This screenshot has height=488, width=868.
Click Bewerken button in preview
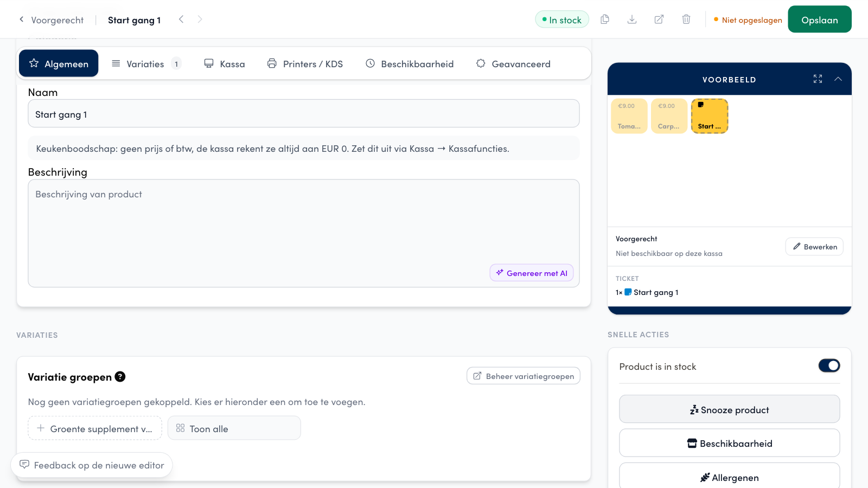[x=814, y=247]
